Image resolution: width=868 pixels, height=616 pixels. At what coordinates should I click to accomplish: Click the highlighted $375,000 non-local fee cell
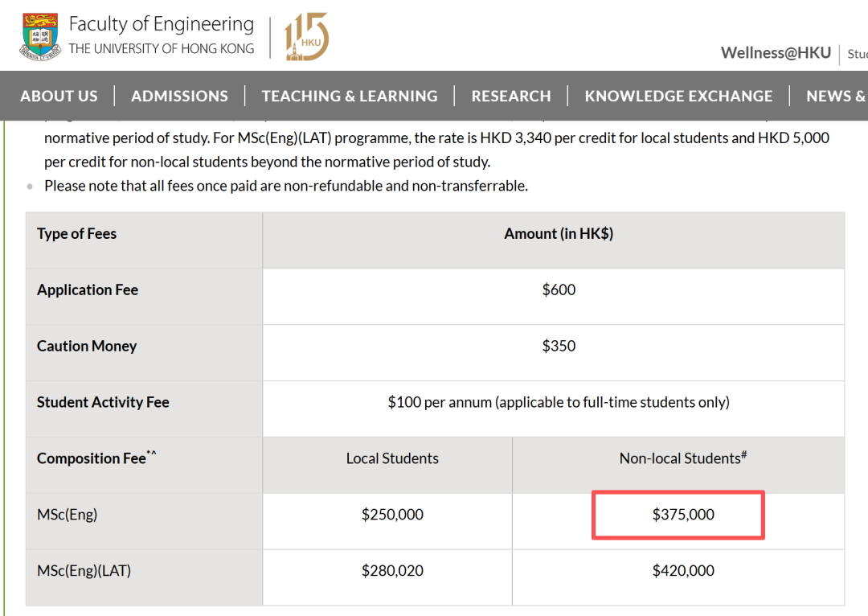(683, 515)
